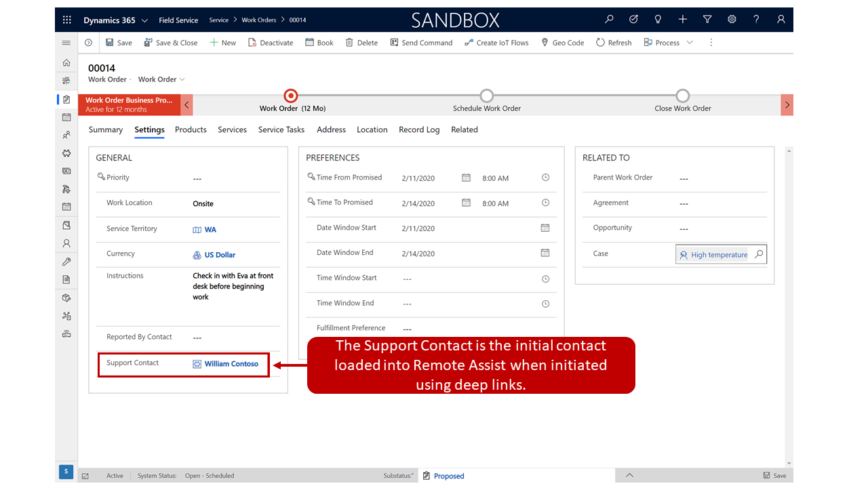Toggle the hamburger site map menu

(66, 43)
